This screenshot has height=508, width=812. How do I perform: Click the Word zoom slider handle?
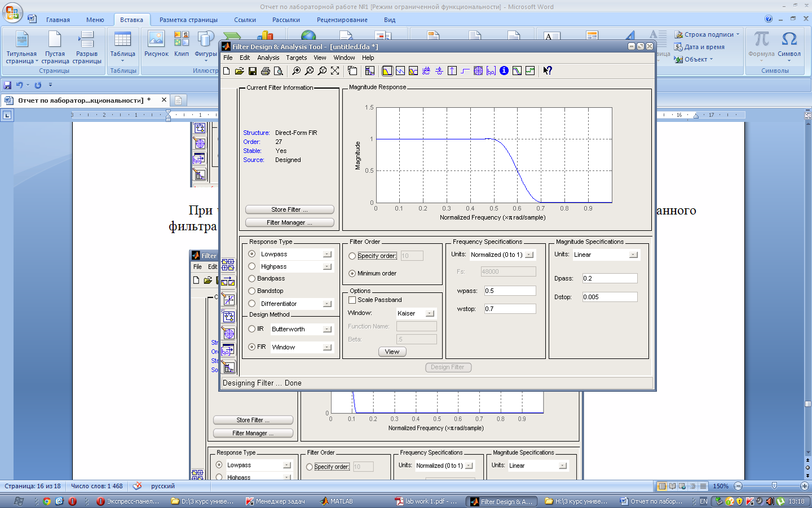point(774,486)
